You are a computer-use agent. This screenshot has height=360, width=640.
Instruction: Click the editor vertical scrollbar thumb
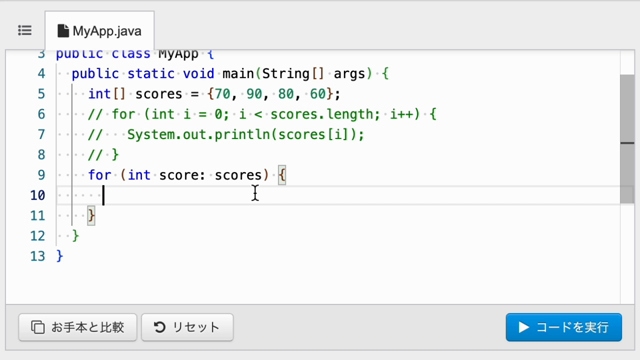[627, 139]
